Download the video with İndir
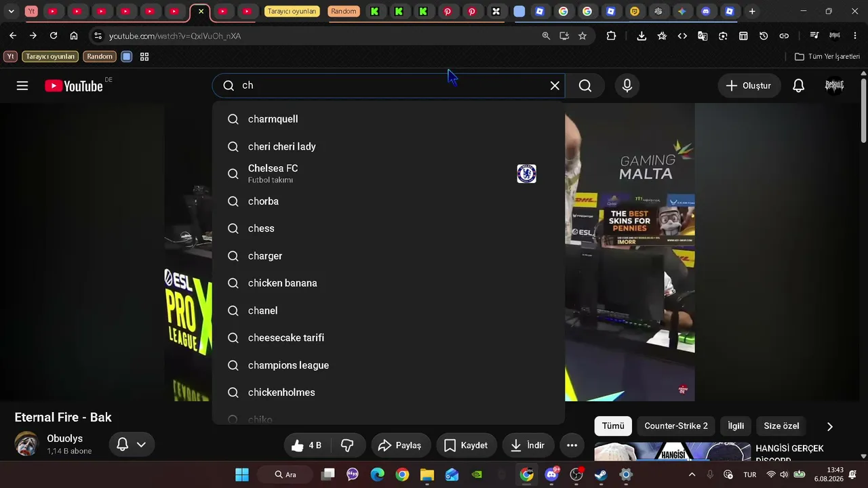The height and width of the screenshot is (488, 868). pyautogui.click(x=528, y=445)
